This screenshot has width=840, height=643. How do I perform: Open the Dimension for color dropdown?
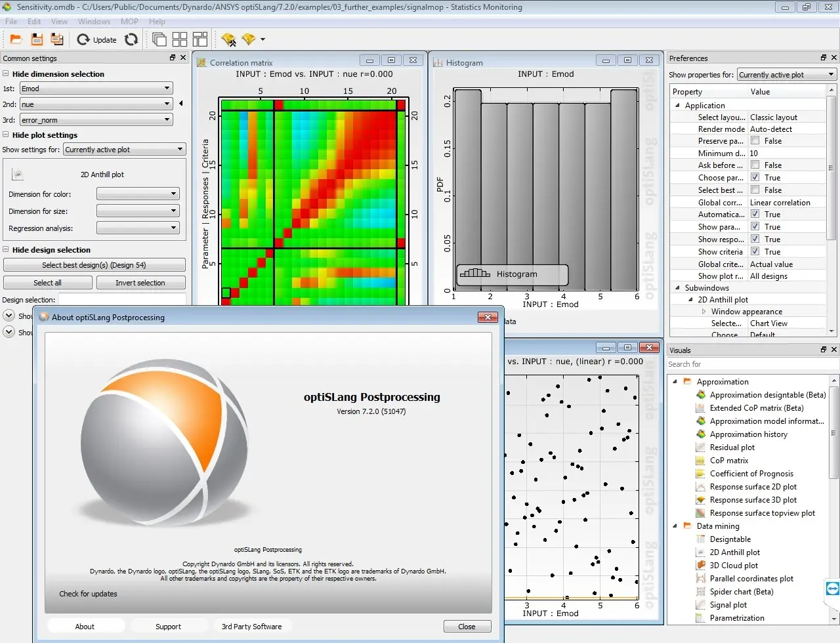click(x=138, y=194)
